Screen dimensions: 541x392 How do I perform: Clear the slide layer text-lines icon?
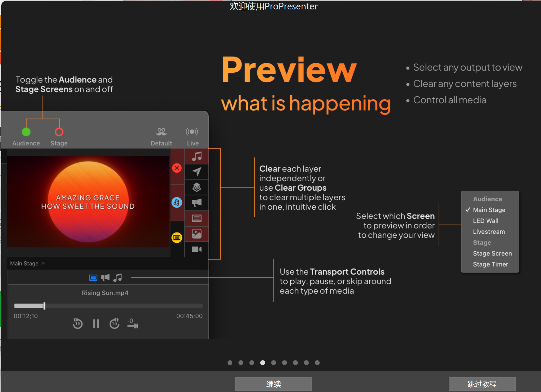pos(197,218)
